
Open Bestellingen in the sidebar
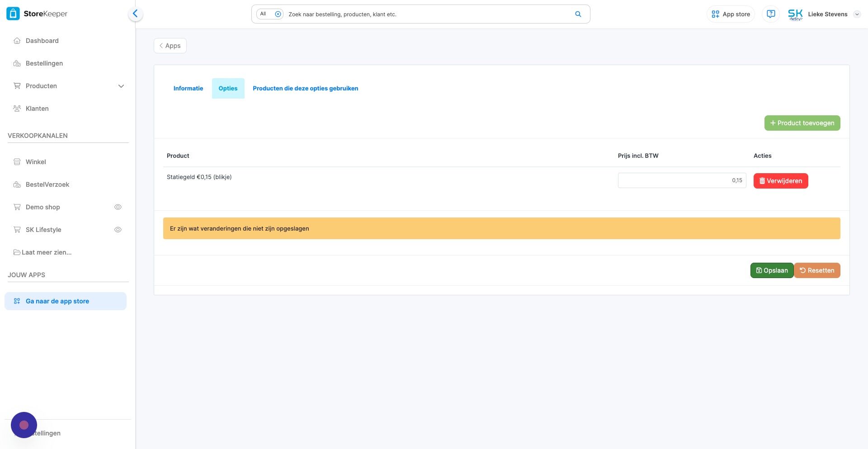point(44,63)
